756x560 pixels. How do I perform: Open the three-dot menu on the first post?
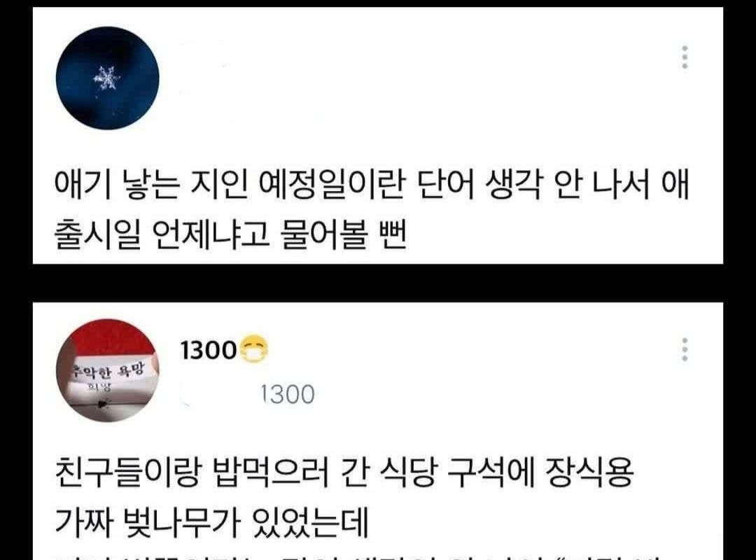[685, 57]
